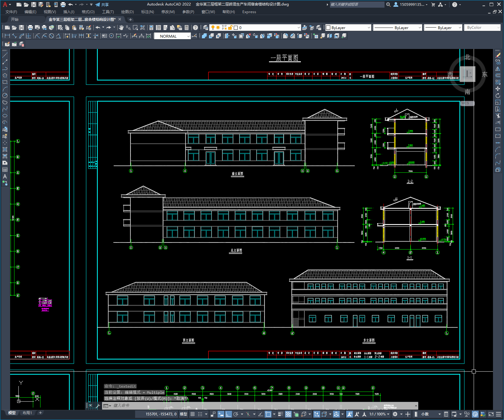
Task: Click the layer color swatch in layer dropdown
Action: (236, 28)
